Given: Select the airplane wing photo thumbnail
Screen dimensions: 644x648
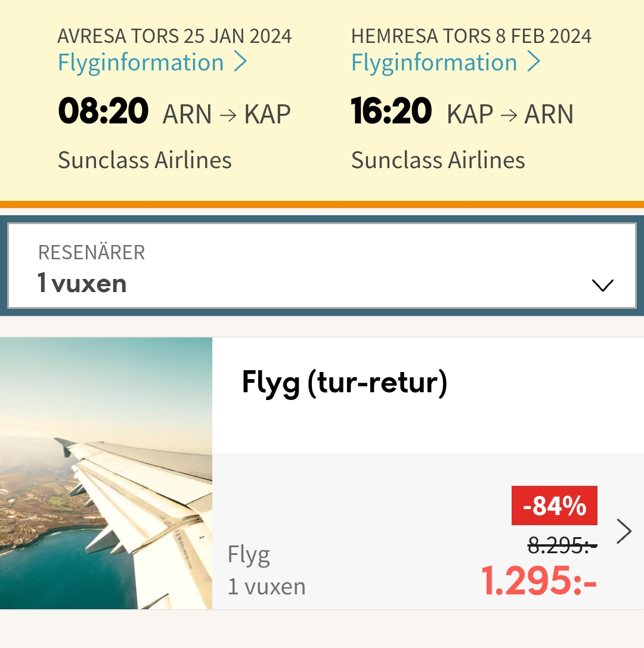Looking at the screenshot, I should coord(106,473).
